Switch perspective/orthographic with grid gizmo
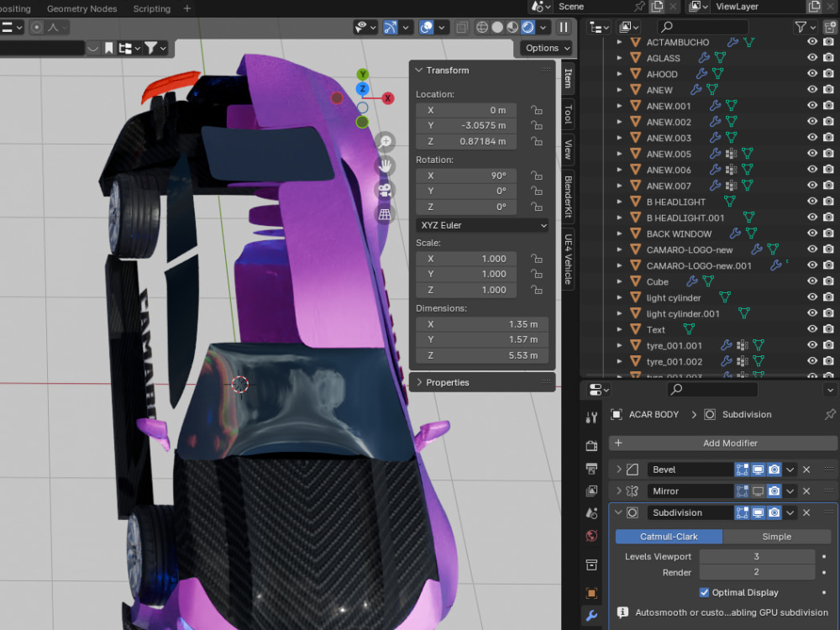 pos(386,215)
